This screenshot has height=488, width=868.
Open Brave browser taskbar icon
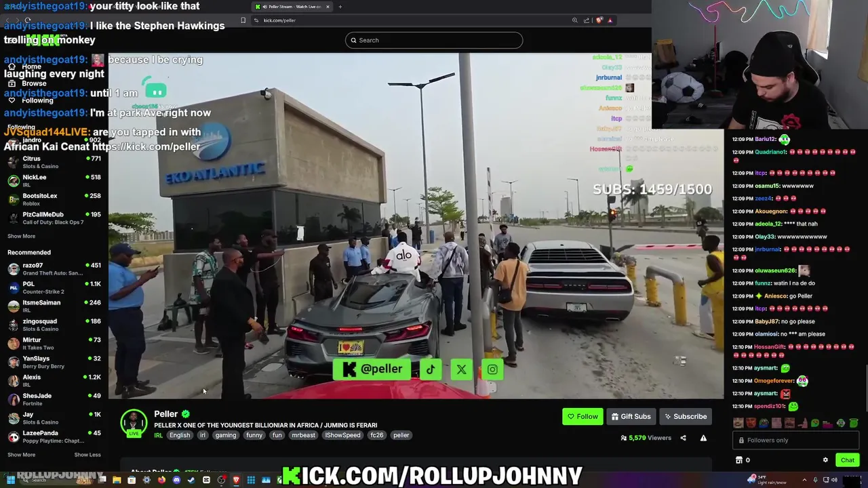[236, 480]
